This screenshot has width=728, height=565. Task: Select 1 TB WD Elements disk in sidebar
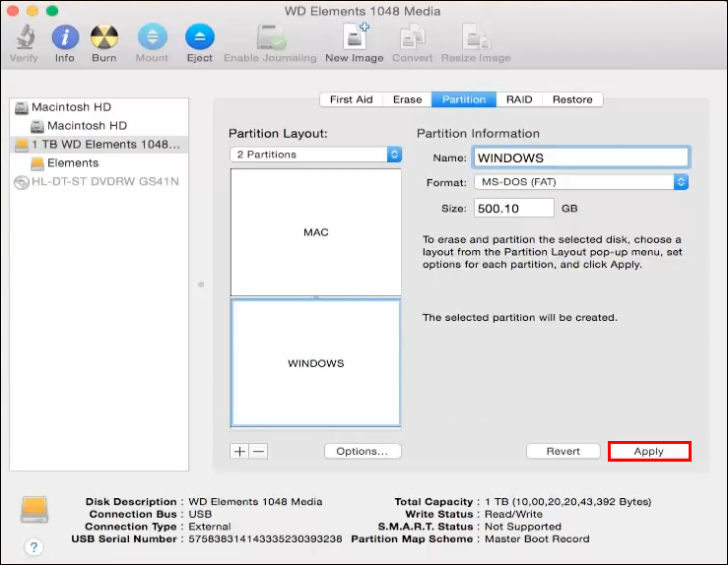click(x=99, y=144)
